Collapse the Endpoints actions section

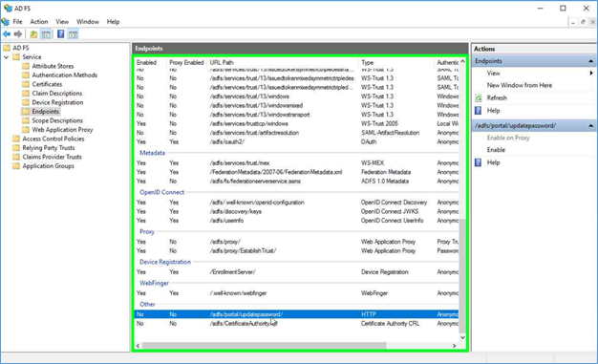[x=590, y=61]
